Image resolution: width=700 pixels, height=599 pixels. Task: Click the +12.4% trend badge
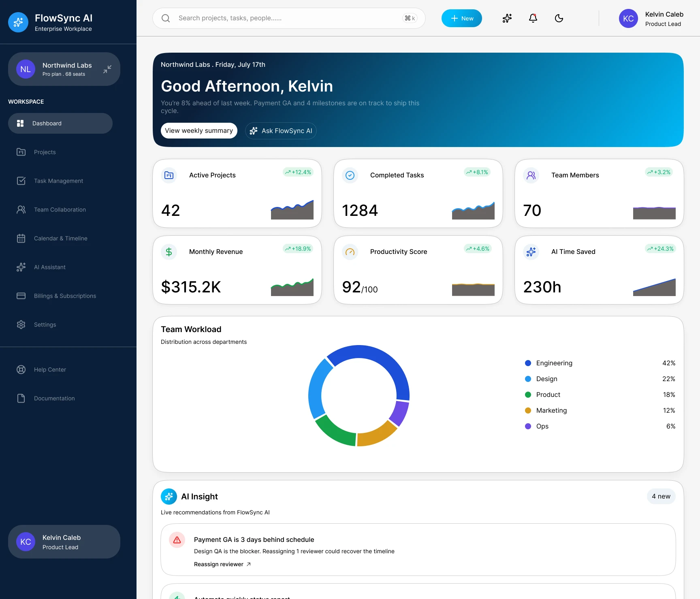tap(298, 172)
